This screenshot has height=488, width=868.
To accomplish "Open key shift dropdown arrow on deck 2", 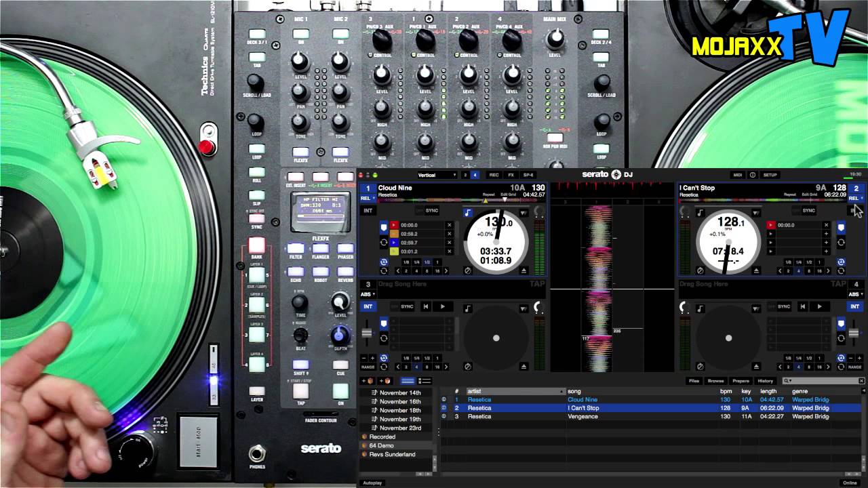I will point(756,213).
